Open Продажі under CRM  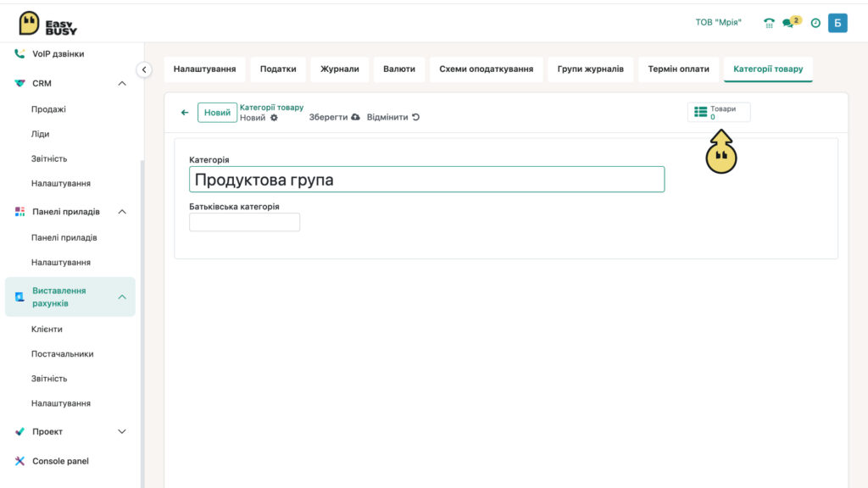(x=48, y=109)
